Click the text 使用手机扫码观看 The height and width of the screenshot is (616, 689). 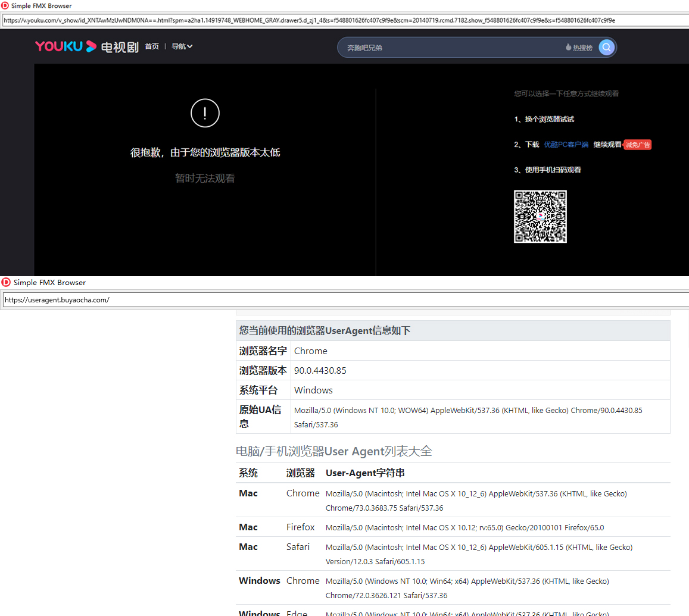(553, 170)
